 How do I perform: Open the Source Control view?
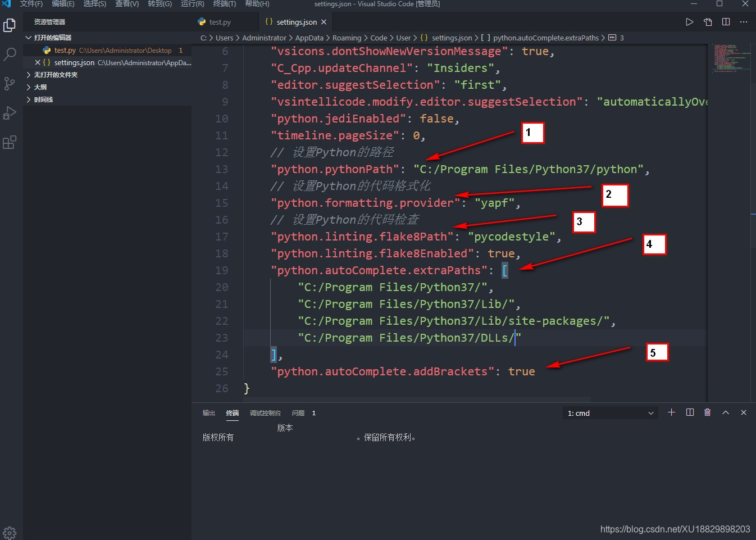(x=10, y=83)
